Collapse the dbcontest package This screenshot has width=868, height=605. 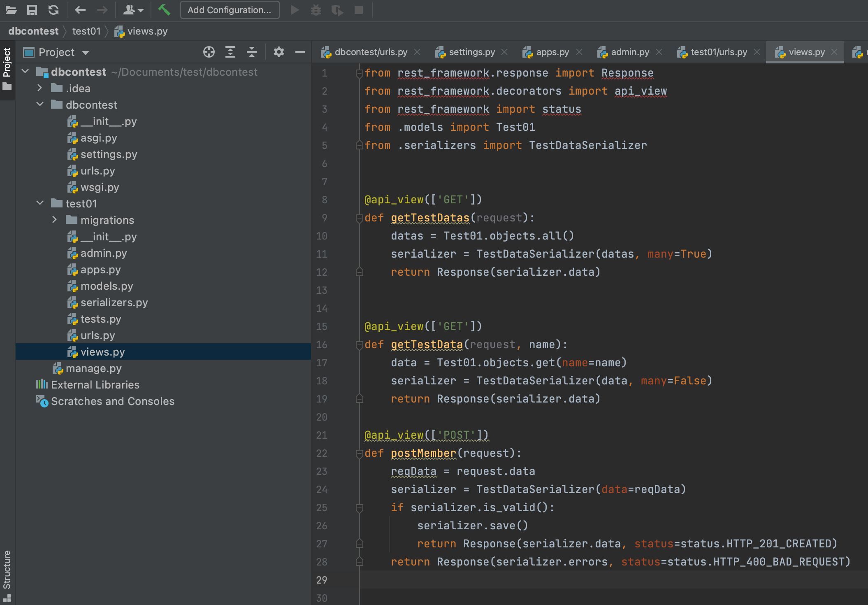[x=40, y=105]
